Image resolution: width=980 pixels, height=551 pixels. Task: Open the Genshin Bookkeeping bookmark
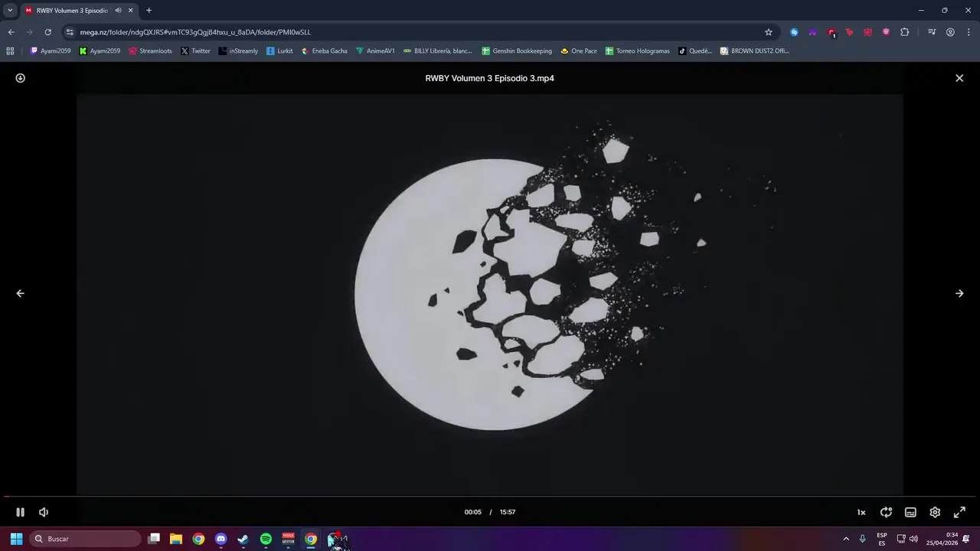516,51
